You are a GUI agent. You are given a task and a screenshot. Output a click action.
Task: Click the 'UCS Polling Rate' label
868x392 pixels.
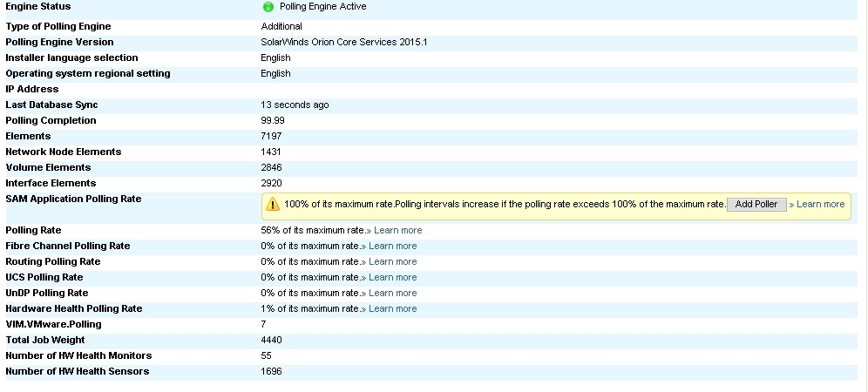tap(44, 277)
